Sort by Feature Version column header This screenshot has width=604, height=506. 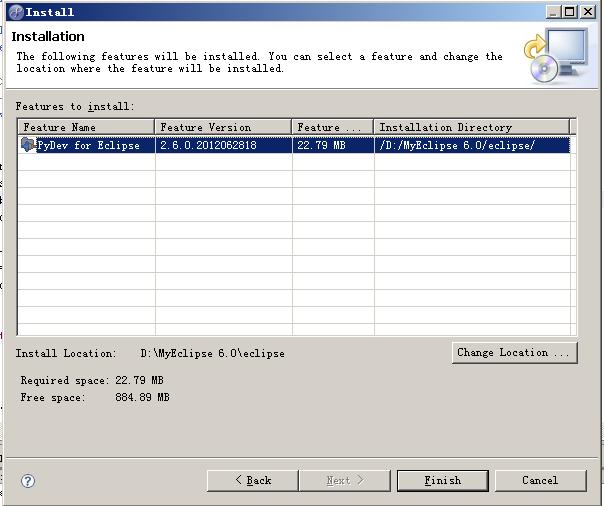223,127
